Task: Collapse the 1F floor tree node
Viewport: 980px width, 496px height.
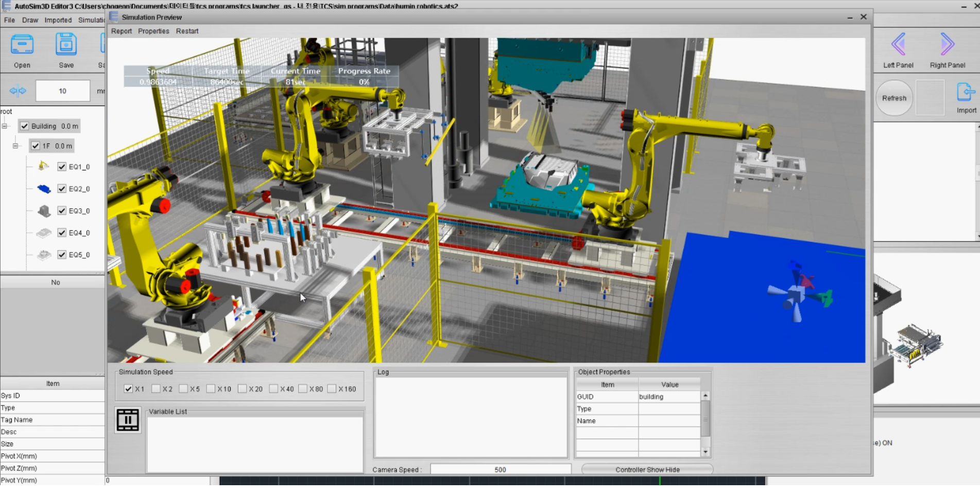Action: point(15,146)
